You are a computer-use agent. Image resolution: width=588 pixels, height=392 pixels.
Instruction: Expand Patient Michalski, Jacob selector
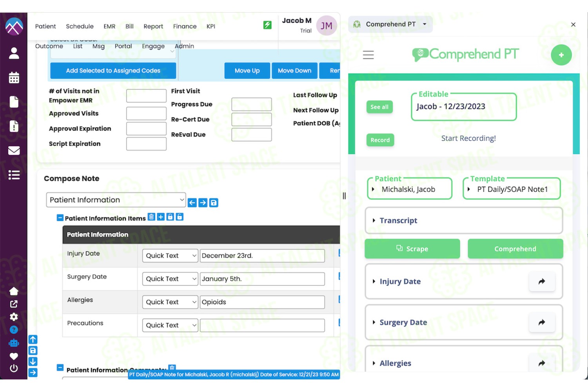click(410, 189)
